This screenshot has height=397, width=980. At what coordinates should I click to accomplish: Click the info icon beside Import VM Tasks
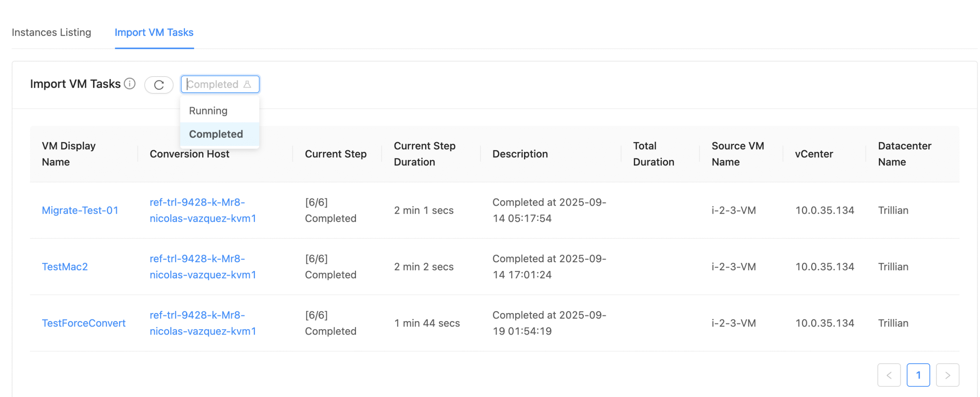(129, 83)
